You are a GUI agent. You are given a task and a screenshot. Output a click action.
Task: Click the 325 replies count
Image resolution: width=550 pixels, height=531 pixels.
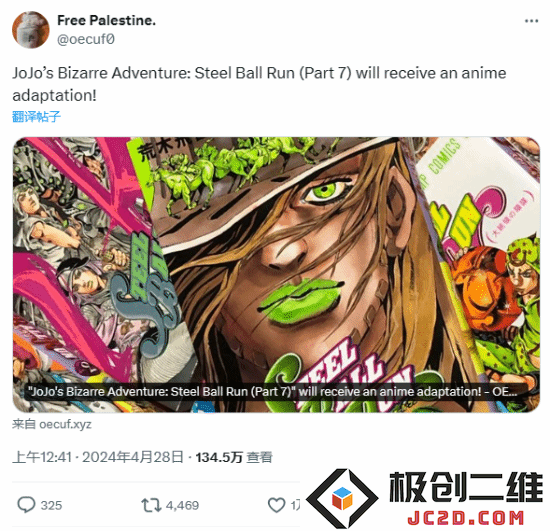pyautogui.click(x=51, y=505)
